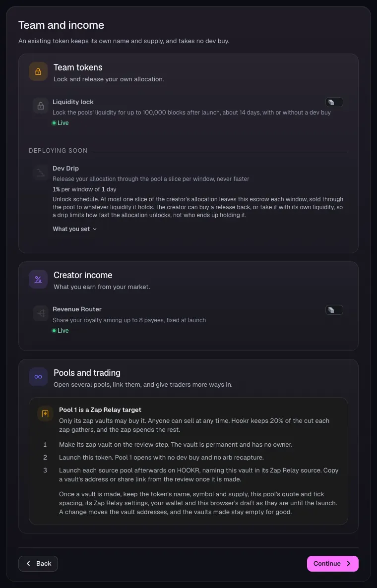Click the Pool 1 is a Zap Relay target heading

[100, 410]
